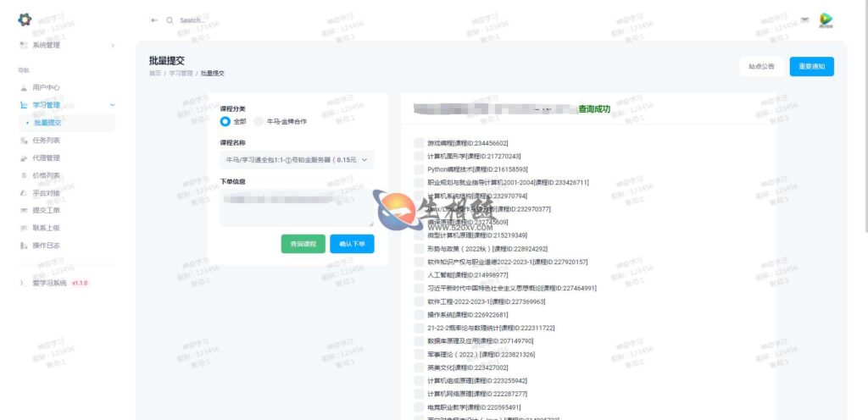The image size is (868, 420).
Task: Click the 学习管理 breadcrumb link
Action: pyautogui.click(x=181, y=74)
